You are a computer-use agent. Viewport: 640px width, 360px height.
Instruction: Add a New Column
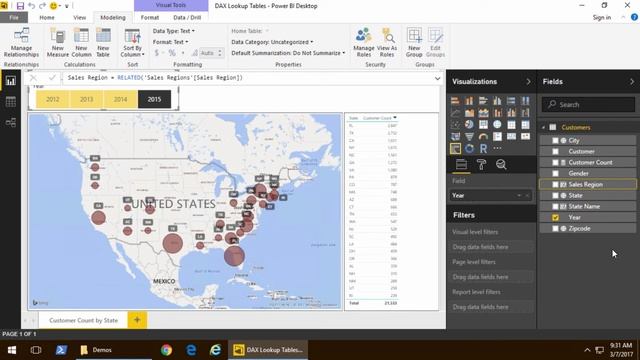(x=81, y=42)
